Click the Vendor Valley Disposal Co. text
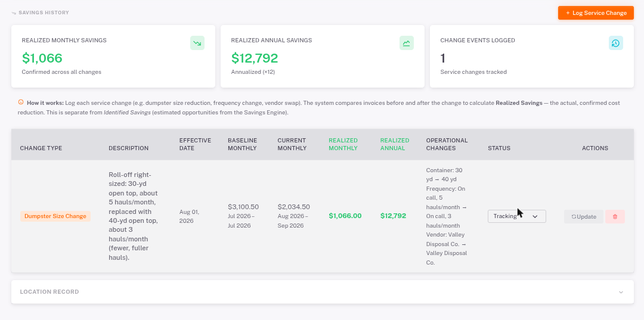Image resolution: width=644 pixels, height=320 pixels. pyautogui.click(x=447, y=248)
